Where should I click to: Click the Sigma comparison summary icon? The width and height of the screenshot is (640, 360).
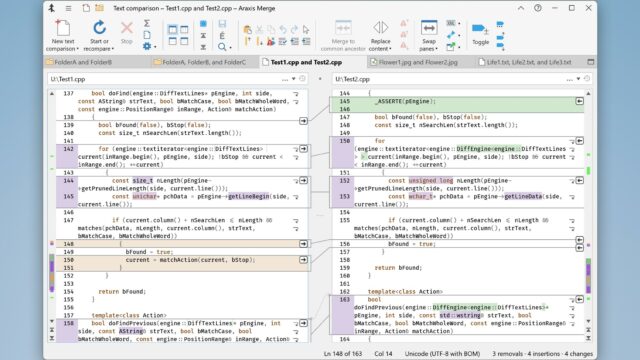pyautogui.click(x=147, y=23)
